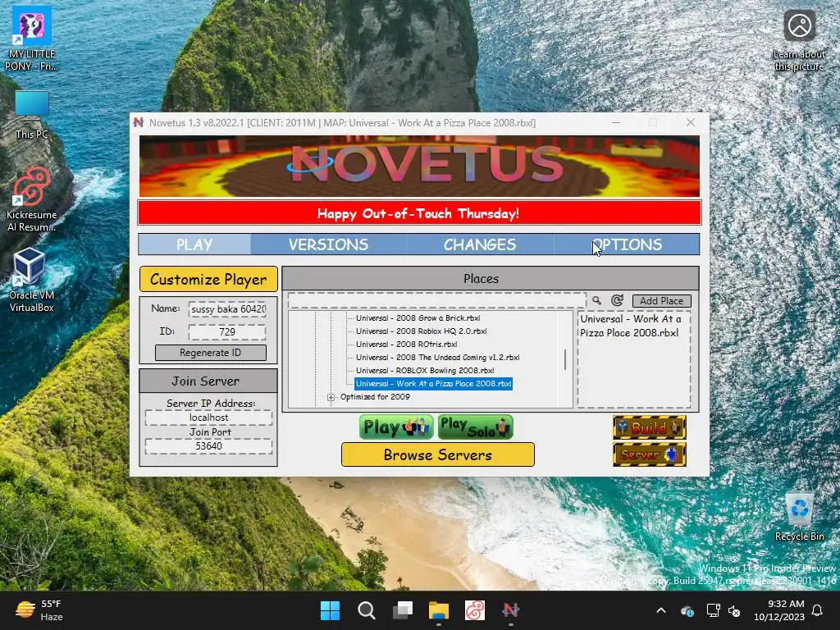Click the Add Place button

[x=662, y=300]
